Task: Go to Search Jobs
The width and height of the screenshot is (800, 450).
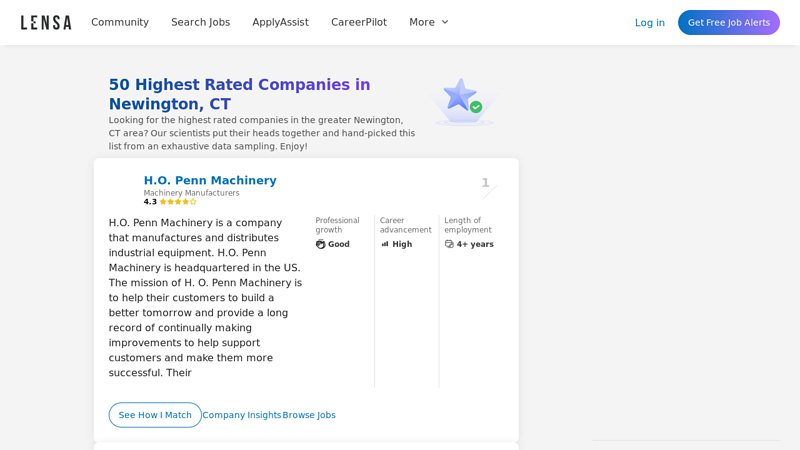Action: pos(201,22)
